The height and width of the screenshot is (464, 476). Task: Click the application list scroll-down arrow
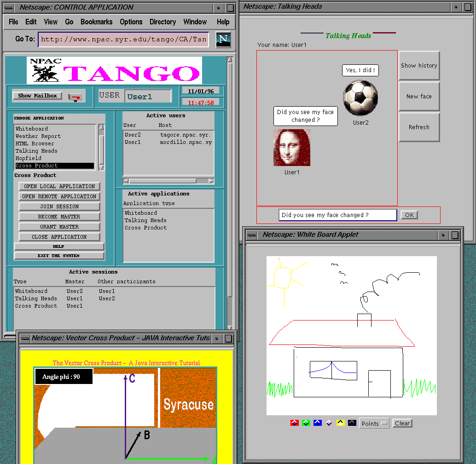click(101, 167)
